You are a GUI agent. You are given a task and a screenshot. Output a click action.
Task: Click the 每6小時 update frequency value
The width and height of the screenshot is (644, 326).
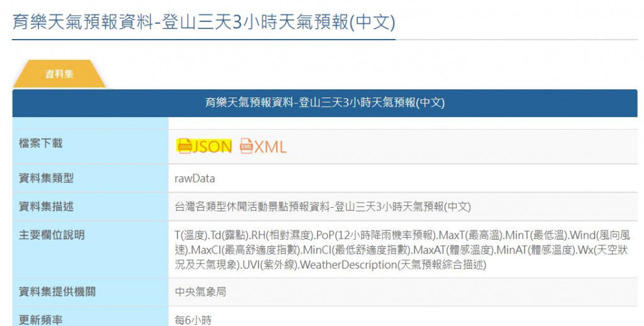193,320
